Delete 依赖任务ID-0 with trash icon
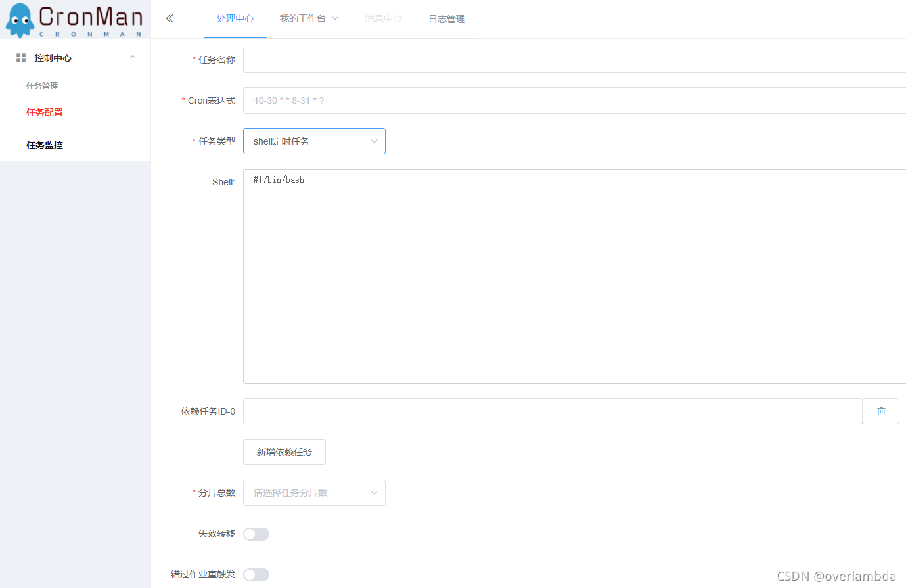The image size is (906, 588). tap(881, 411)
